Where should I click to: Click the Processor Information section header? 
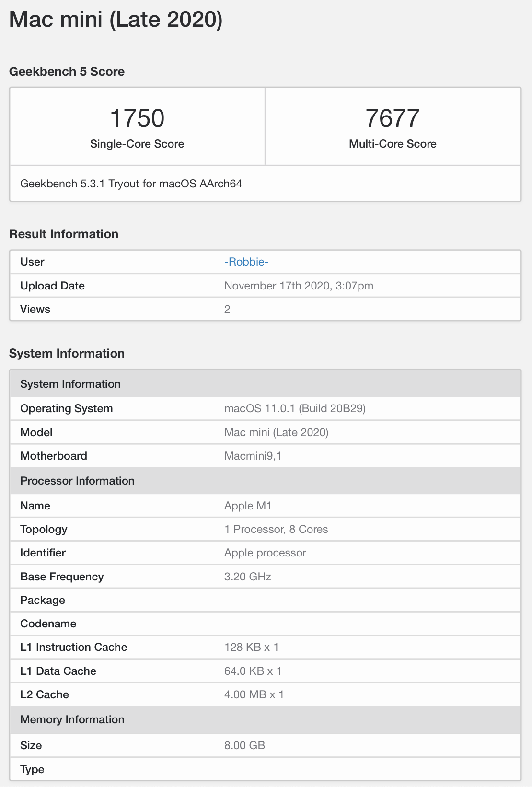click(266, 481)
